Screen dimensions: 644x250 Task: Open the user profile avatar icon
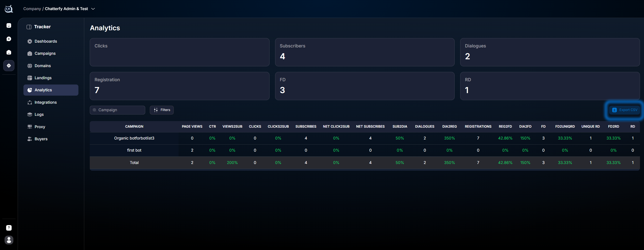coord(9,240)
